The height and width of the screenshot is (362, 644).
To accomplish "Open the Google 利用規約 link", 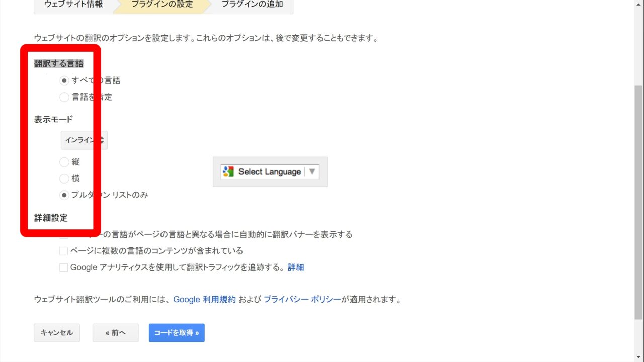I will 204,300.
